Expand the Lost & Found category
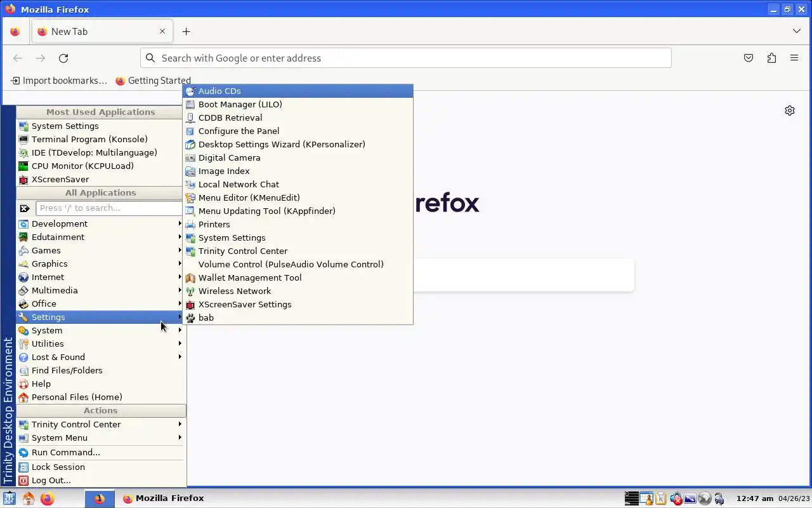Image resolution: width=812 pixels, height=508 pixels. (101, 357)
